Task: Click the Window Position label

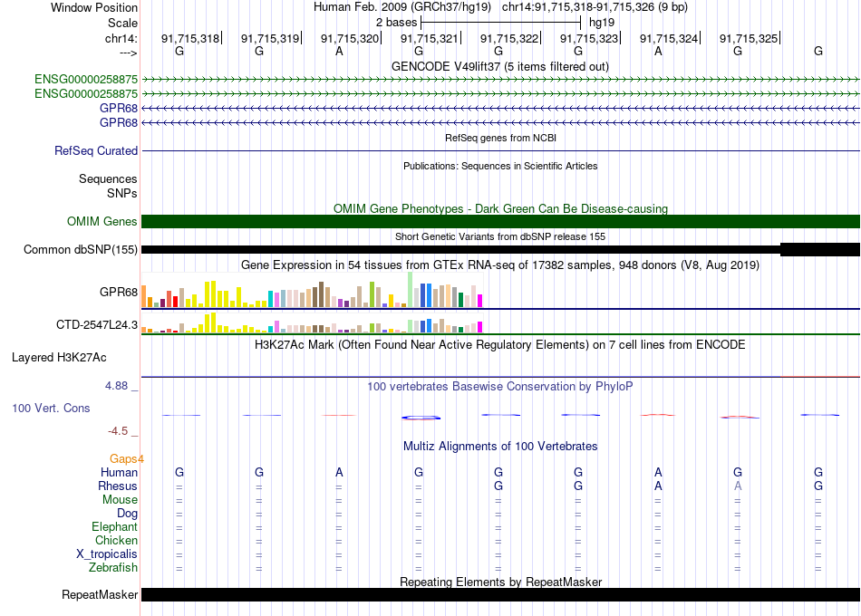Action: click(94, 7)
